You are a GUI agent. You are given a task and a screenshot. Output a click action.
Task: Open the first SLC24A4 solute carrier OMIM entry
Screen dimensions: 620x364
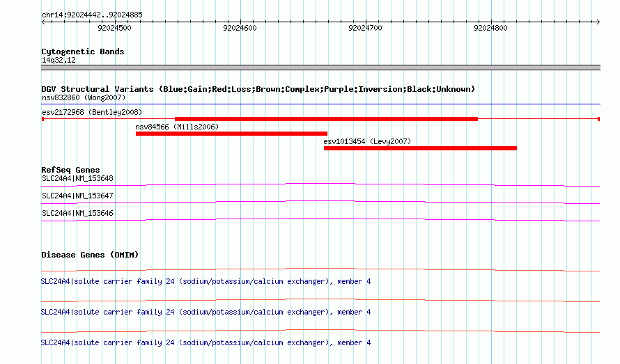coord(206,281)
